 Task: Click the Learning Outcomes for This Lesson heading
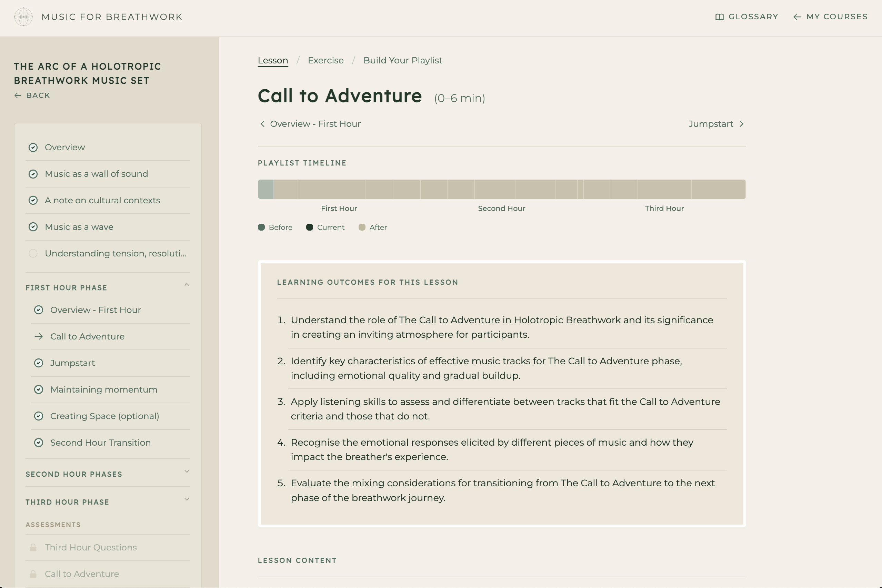[x=368, y=282]
